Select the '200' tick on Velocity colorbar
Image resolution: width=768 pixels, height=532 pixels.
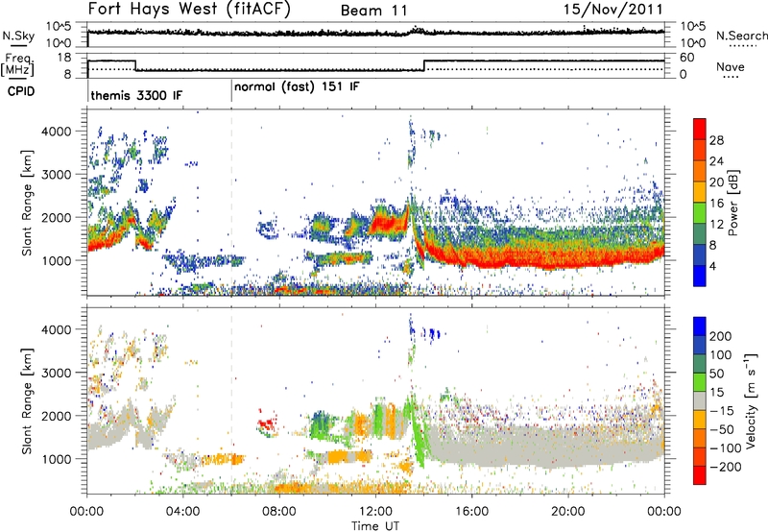coord(721,336)
